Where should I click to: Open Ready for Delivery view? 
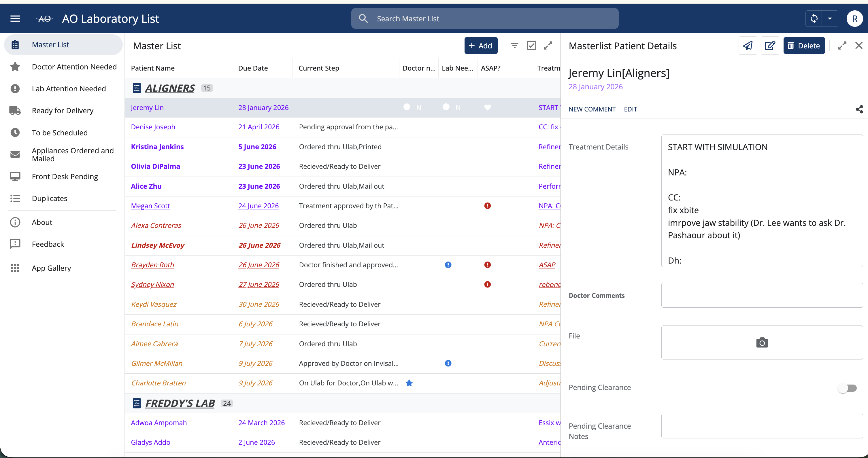[63, 110]
